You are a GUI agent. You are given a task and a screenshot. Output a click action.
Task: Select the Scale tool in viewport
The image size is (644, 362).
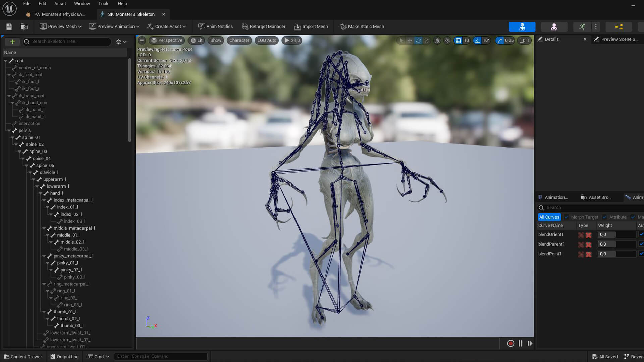pos(427,40)
